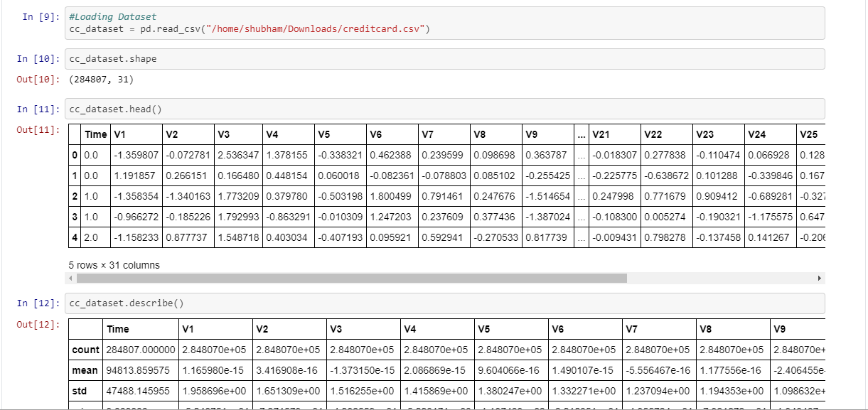
Task: Click row index 3 in the head table
Action: [x=75, y=217]
